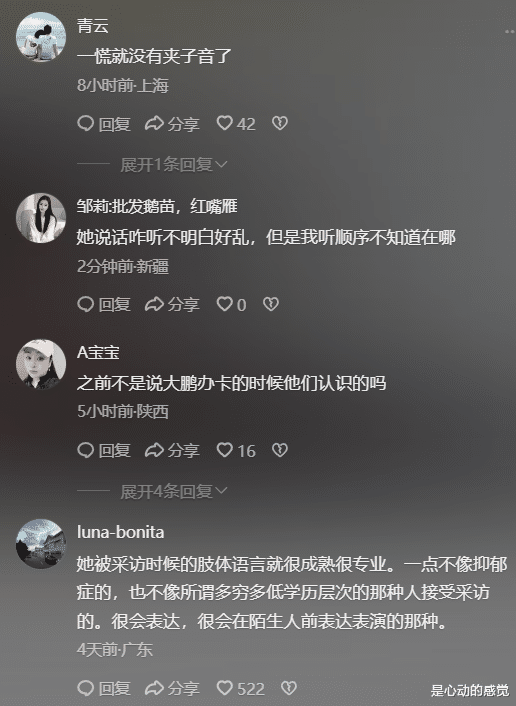Expand 展开1条回复 under 青云's comment
The width and height of the screenshot is (516, 706).
[174, 165]
